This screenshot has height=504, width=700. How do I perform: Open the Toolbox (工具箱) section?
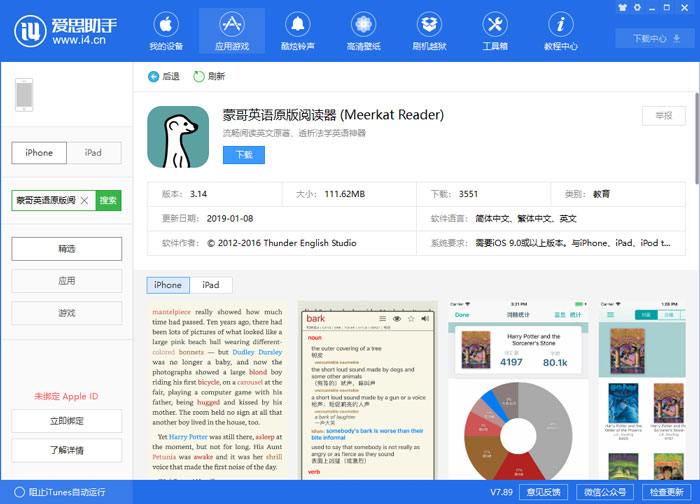tap(494, 31)
